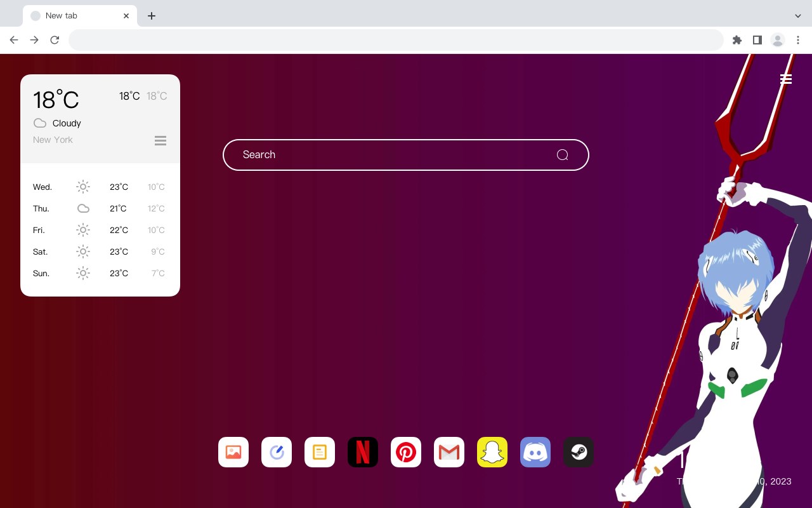Click Saturday's 9°C low temperature

(158, 251)
